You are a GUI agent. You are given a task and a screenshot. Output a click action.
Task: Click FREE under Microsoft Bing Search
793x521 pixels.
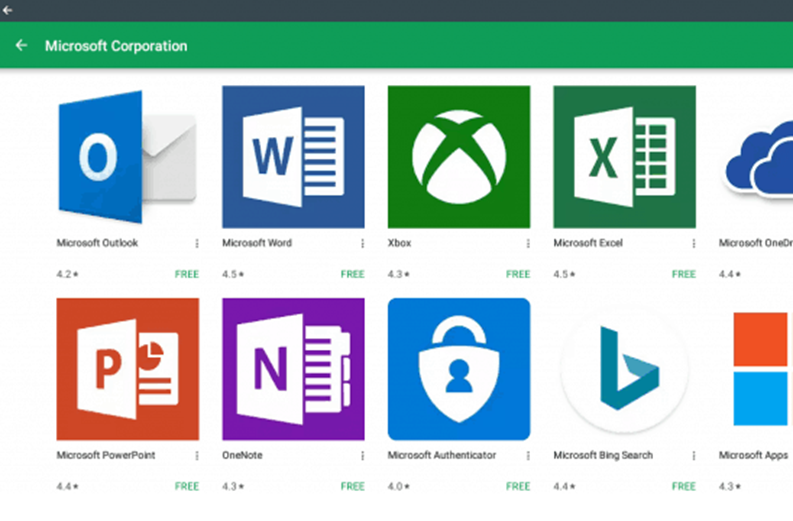(x=684, y=486)
